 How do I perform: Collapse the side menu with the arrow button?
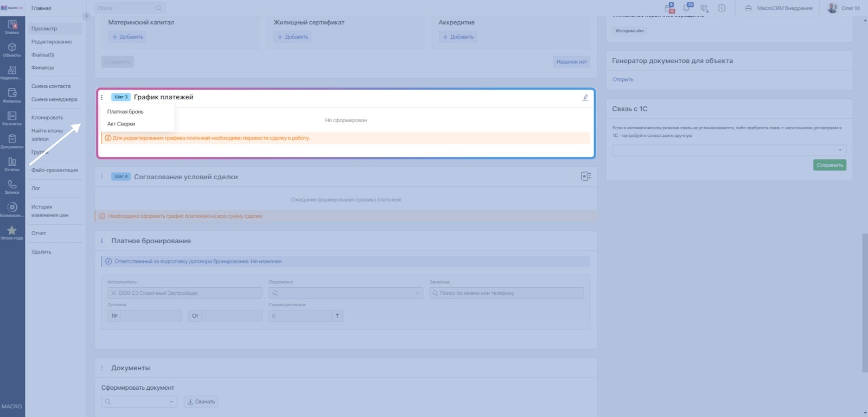click(86, 16)
